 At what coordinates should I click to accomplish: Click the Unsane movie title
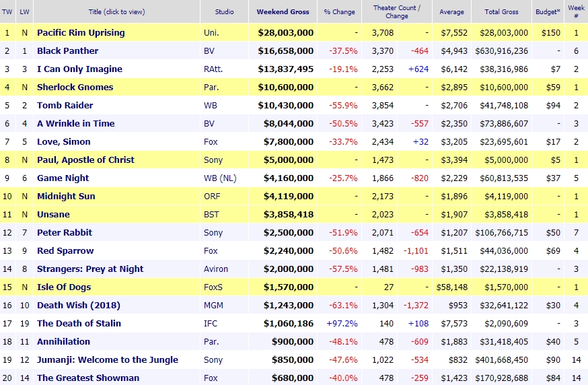[x=53, y=215]
